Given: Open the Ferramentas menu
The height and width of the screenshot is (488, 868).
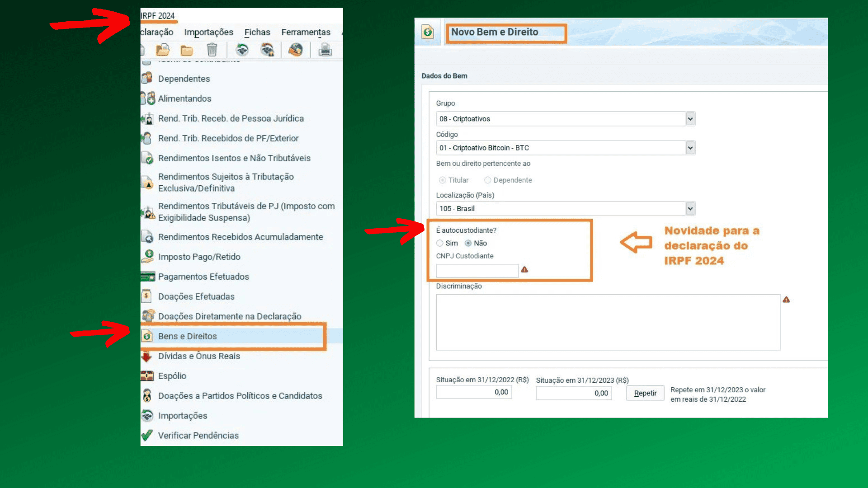Looking at the screenshot, I should [306, 32].
